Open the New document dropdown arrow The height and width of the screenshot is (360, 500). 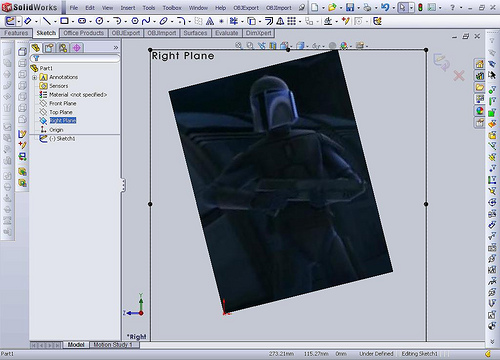click(x=323, y=7)
